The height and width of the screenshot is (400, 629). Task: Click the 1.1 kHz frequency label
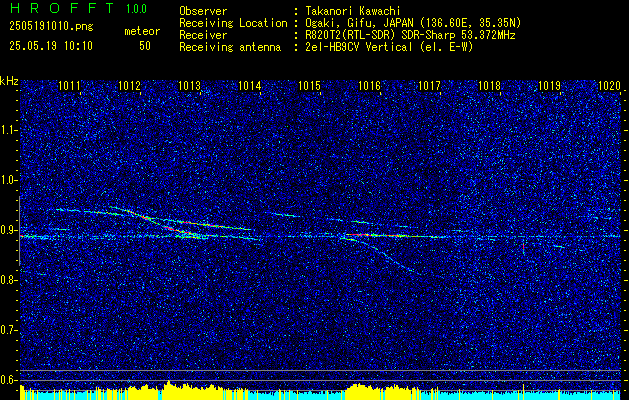[9, 130]
